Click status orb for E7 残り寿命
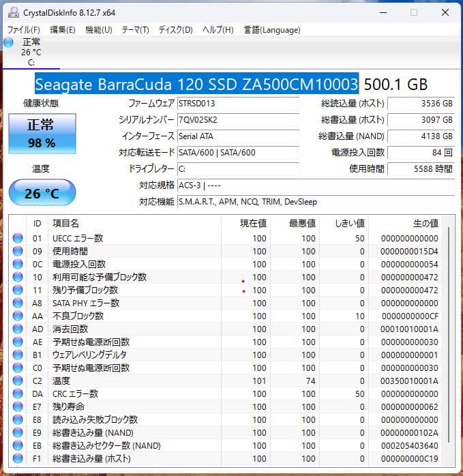 [18, 406]
